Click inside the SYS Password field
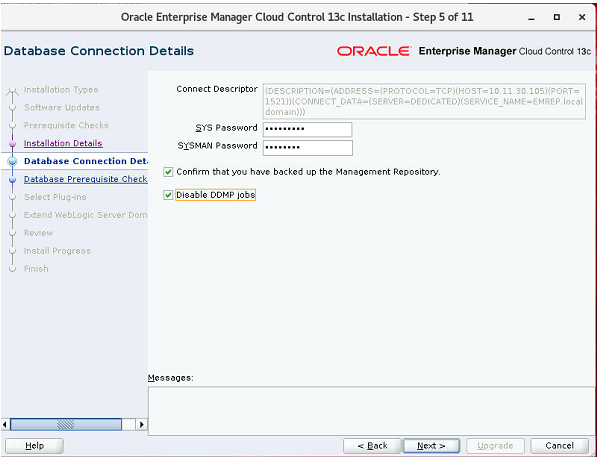This screenshot has width=600, height=459. (307, 129)
